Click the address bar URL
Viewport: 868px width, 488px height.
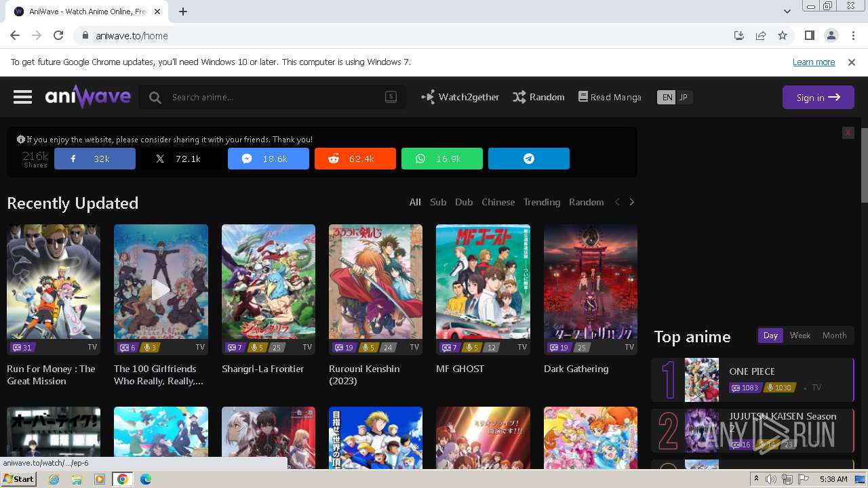[132, 35]
